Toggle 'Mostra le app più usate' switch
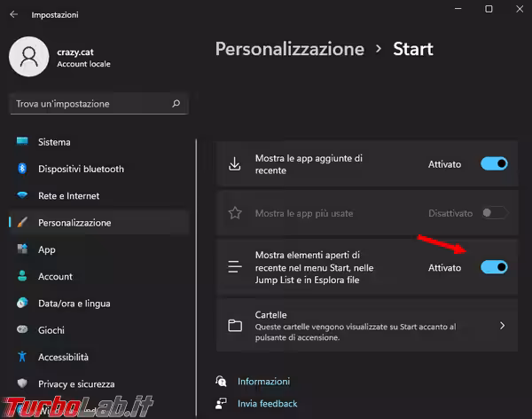Screen dimensions: 532x419 pos(494,213)
